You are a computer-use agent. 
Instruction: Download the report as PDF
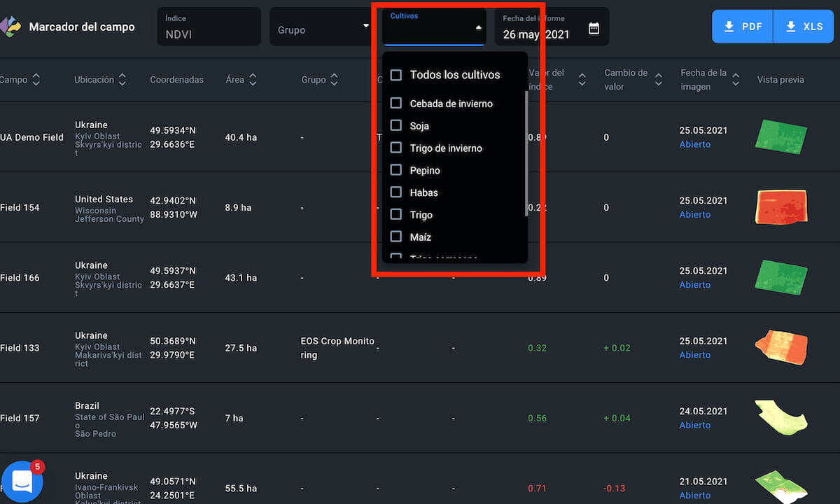pyautogui.click(x=743, y=27)
